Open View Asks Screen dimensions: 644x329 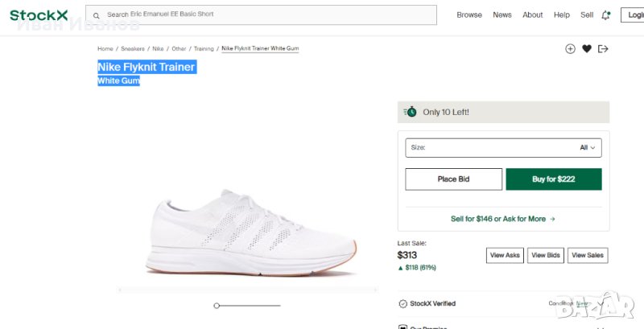tap(506, 255)
